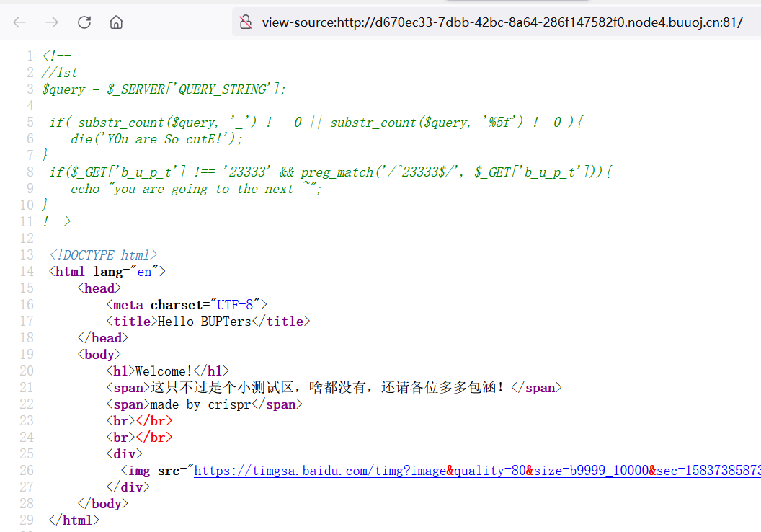Viewport: 761px width, 532px height.
Task: Click the h1 'Welcome!' line
Action: click(x=167, y=371)
